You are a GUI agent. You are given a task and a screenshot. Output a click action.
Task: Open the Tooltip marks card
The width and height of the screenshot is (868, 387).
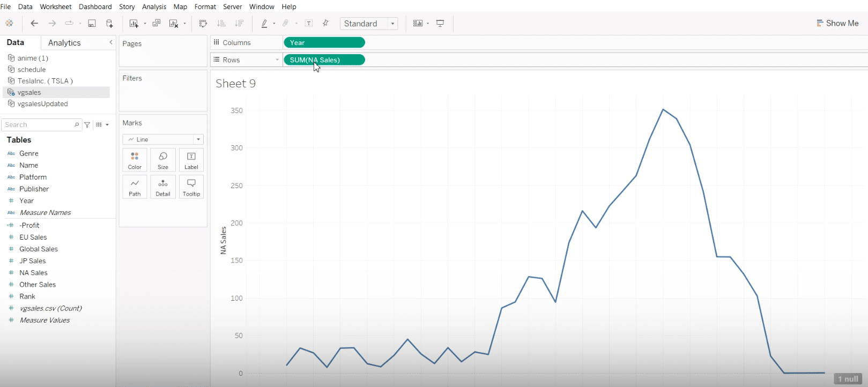tap(191, 187)
